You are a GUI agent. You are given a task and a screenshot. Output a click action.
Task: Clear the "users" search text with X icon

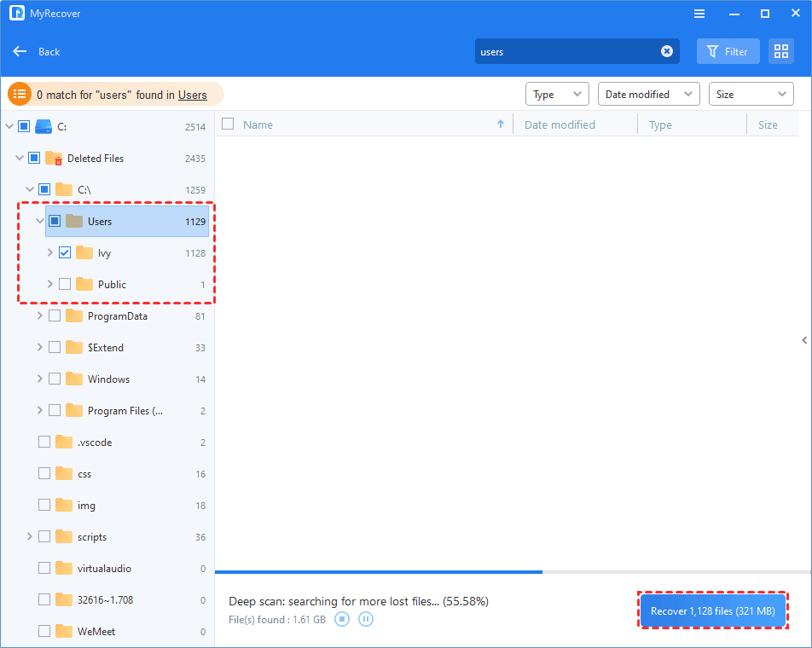[x=667, y=51]
